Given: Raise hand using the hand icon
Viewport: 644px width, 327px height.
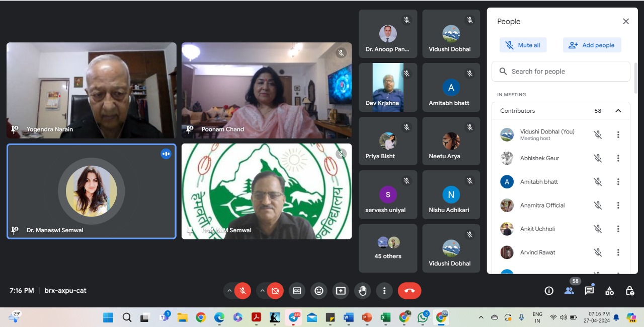Looking at the screenshot, I should (362, 291).
